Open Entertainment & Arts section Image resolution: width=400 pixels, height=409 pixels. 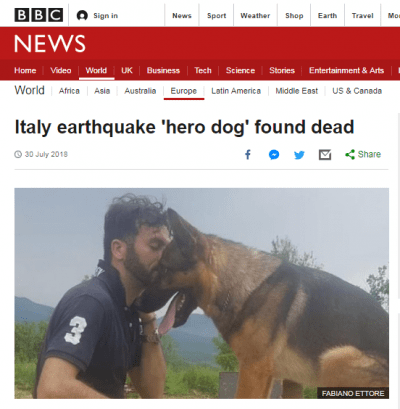click(346, 71)
